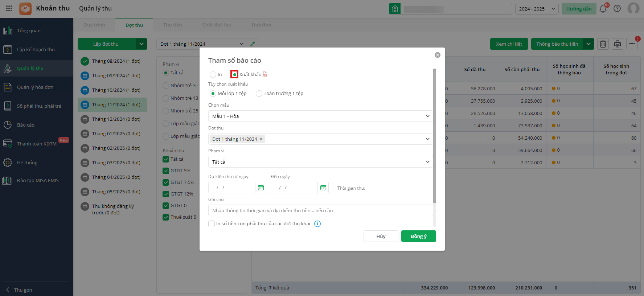644x296 pixels.
Task: Click the Hủy button
Action: pyautogui.click(x=381, y=236)
